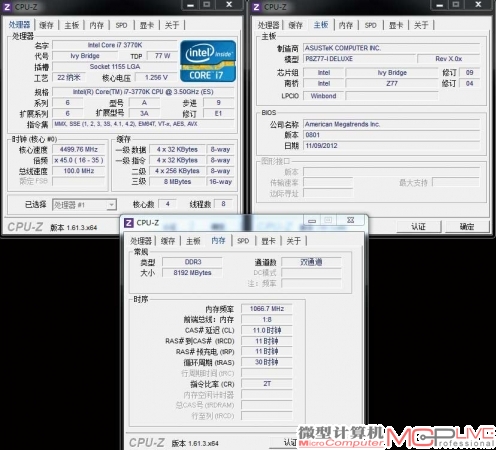
Task: Click the Intel Core i7 logo badge
Action: coord(208,61)
